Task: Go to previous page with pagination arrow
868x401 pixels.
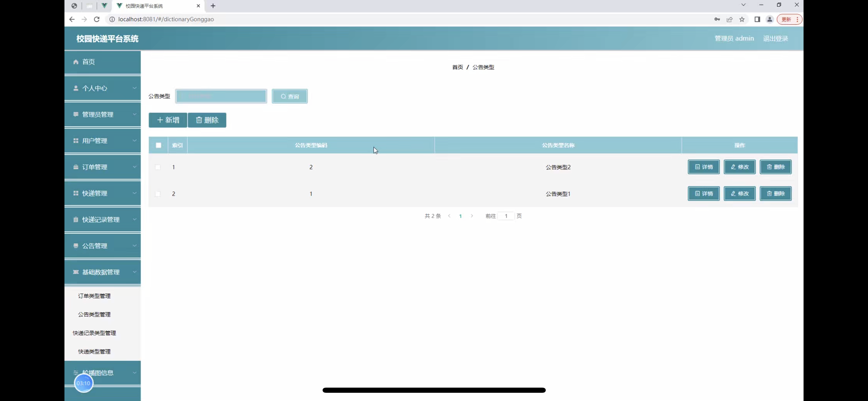Action: point(449,216)
